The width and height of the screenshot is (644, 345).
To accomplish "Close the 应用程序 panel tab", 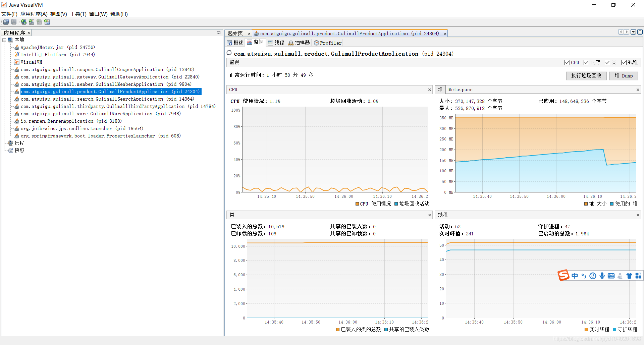I will (x=29, y=33).
